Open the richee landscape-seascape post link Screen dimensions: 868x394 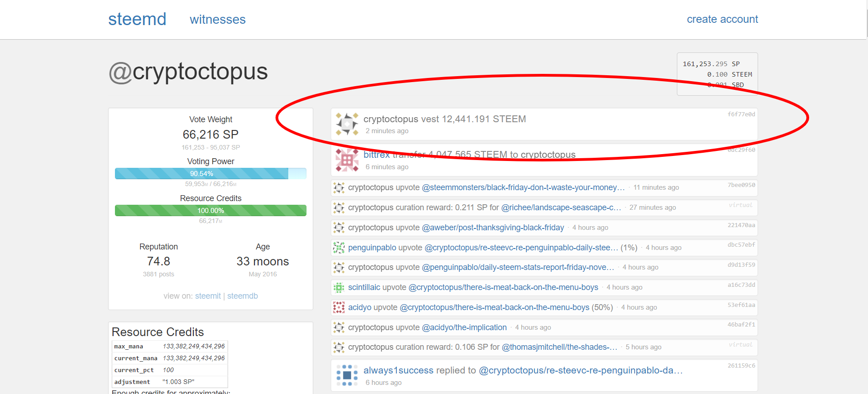[x=561, y=207]
